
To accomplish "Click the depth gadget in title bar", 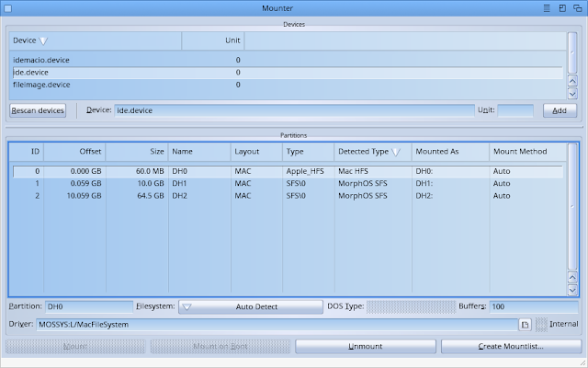I will coord(578,8).
